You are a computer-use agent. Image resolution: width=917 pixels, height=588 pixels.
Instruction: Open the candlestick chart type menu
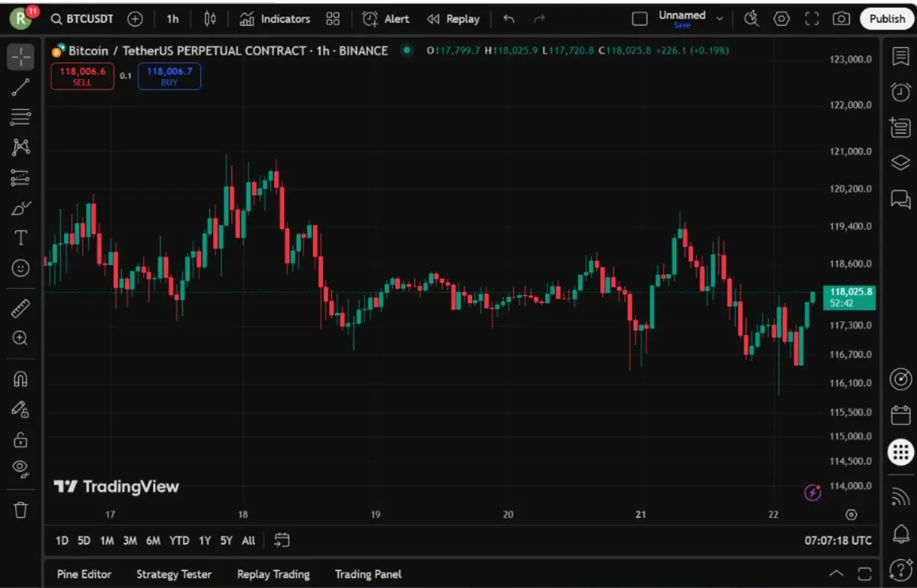tap(209, 19)
